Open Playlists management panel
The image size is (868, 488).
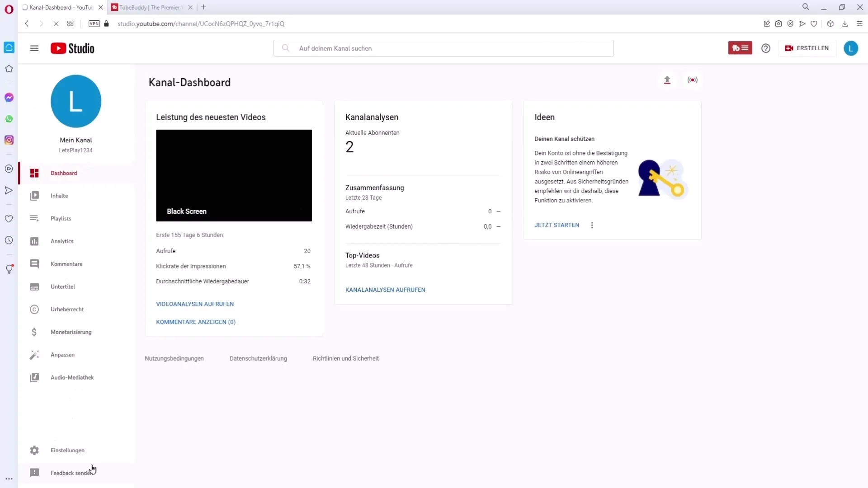point(61,218)
